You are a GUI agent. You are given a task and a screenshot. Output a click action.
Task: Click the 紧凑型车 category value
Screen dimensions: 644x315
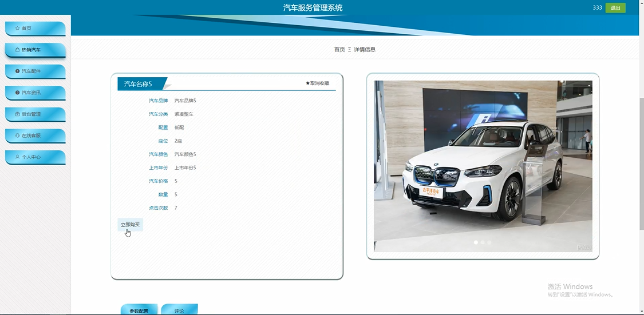[184, 114]
